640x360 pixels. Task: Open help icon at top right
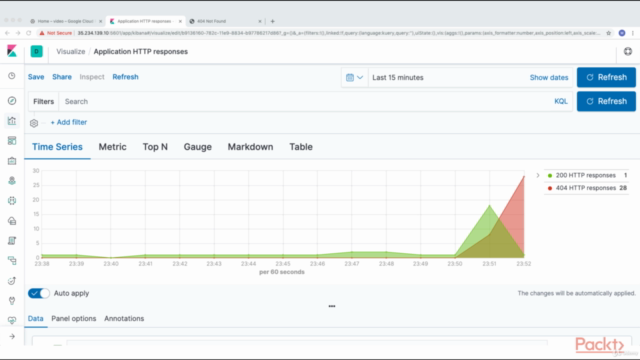(628, 51)
